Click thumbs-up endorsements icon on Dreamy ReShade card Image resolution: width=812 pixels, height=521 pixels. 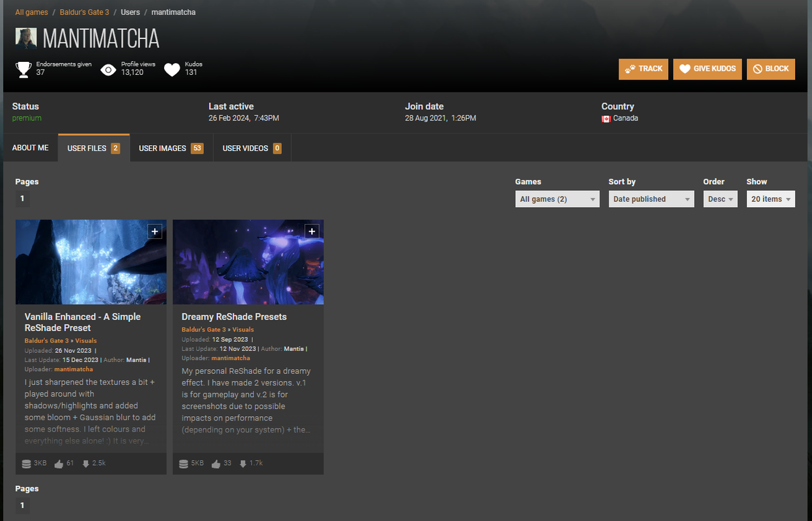tap(217, 464)
